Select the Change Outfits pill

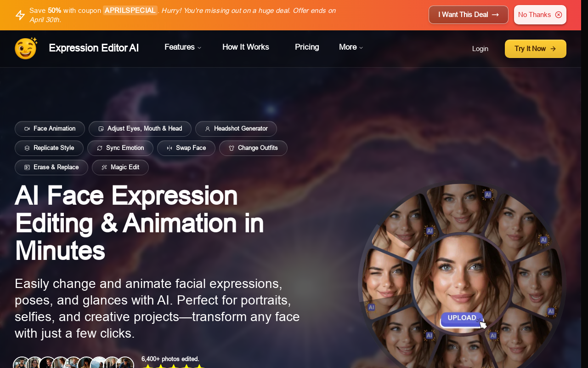(x=253, y=148)
